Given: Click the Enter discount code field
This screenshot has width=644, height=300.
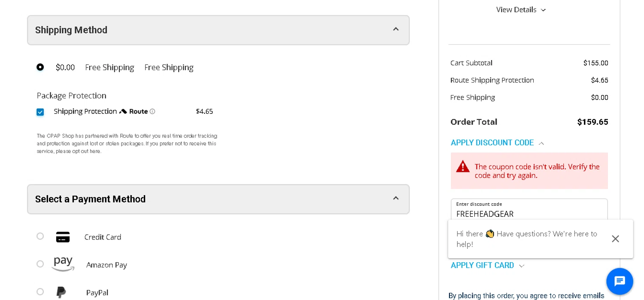Looking at the screenshot, I should (x=529, y=210).
